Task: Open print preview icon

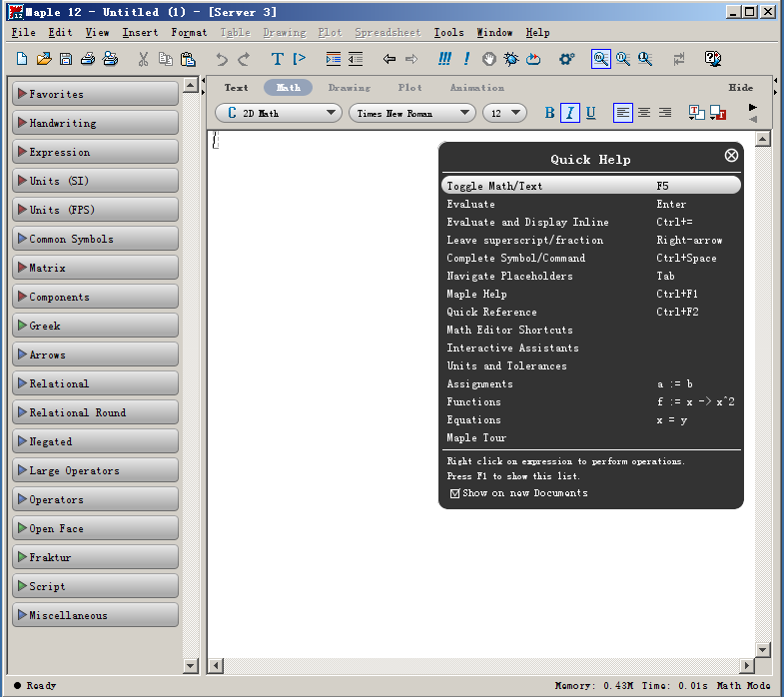Action: pyautogui.click(x=110, y=59)
